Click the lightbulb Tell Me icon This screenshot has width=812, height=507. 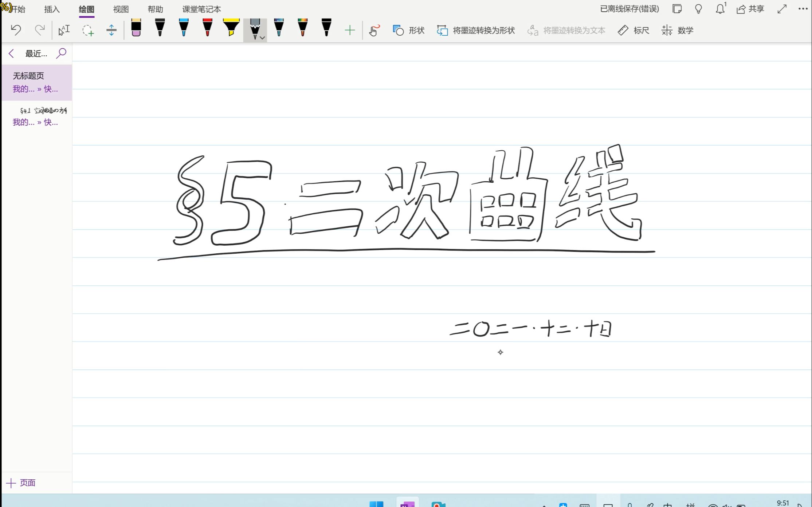pyautogui.click(x=698, y=9)
